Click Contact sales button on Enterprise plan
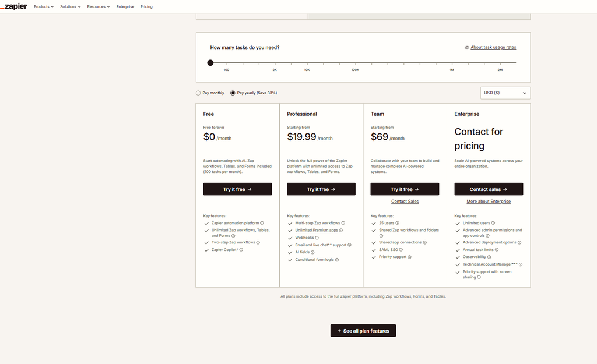 [x=489, y=189]
